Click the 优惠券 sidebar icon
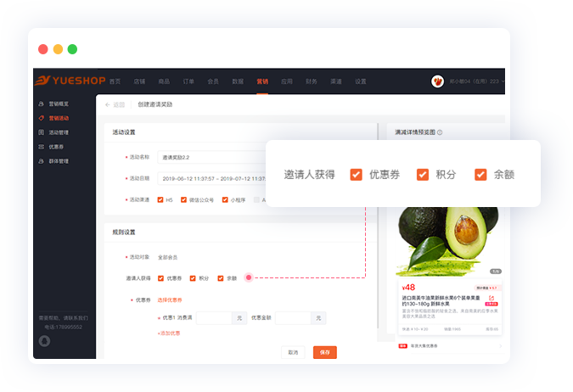This screenshot has width=573, height=392. 42,146
